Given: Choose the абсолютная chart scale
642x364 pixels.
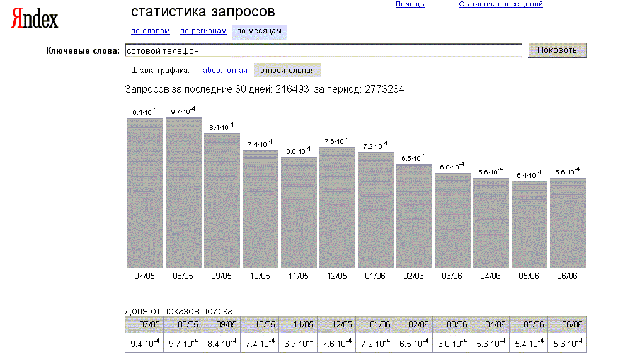Looking at the screenshot, I should click(225, 71).
